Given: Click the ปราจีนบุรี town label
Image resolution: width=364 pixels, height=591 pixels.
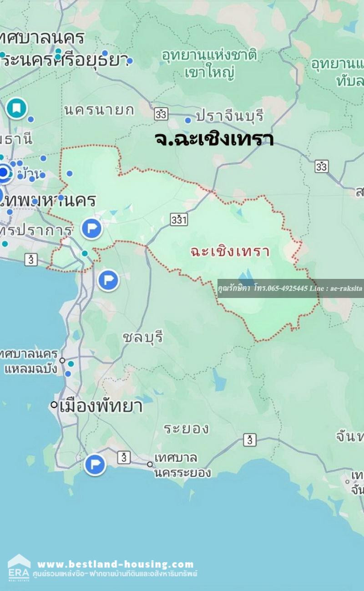Looking at the screenshot, I should coord(230,116).
